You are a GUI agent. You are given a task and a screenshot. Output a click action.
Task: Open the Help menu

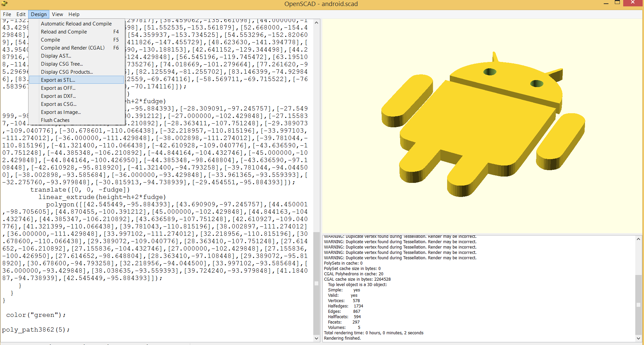pyautogui.click(x=74, y=14)
